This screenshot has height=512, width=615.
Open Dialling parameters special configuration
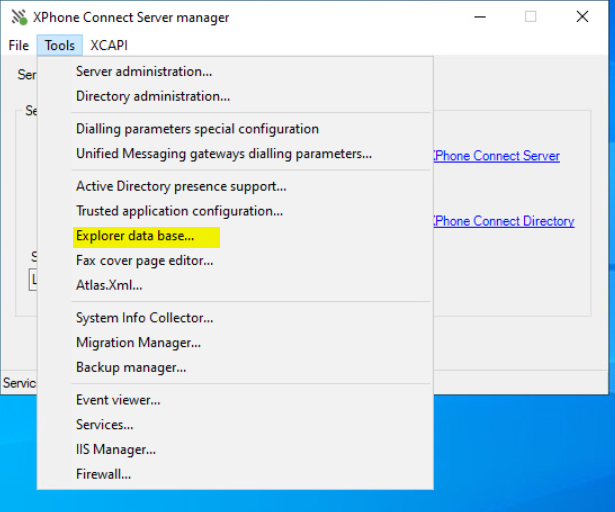point(235,129)
